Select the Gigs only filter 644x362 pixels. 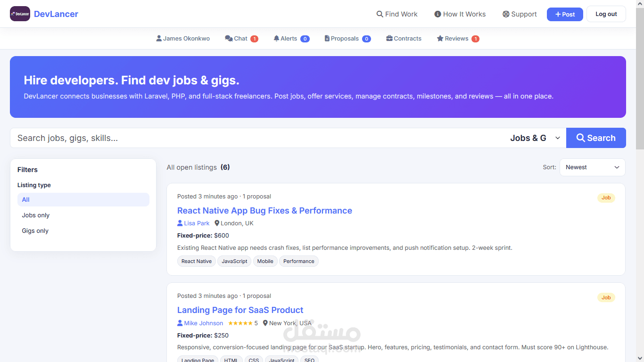pyautogui.click(x=83, y=230)
